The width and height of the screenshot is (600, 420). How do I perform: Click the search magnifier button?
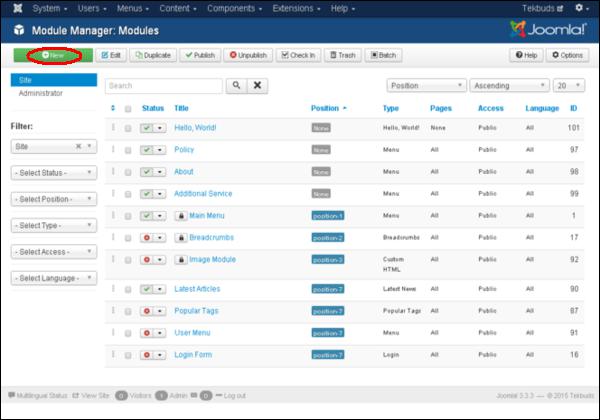click(x=236, y=85)
